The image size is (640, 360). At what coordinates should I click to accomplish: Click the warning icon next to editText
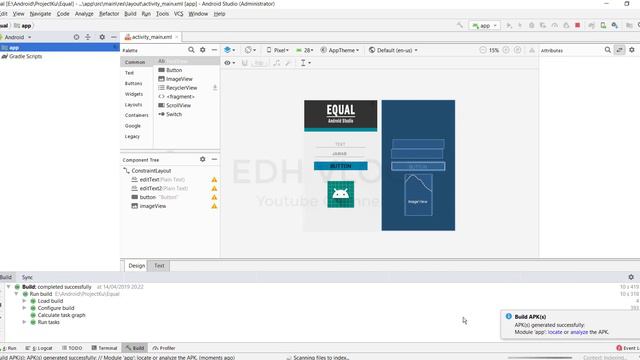tap(214, 180)
